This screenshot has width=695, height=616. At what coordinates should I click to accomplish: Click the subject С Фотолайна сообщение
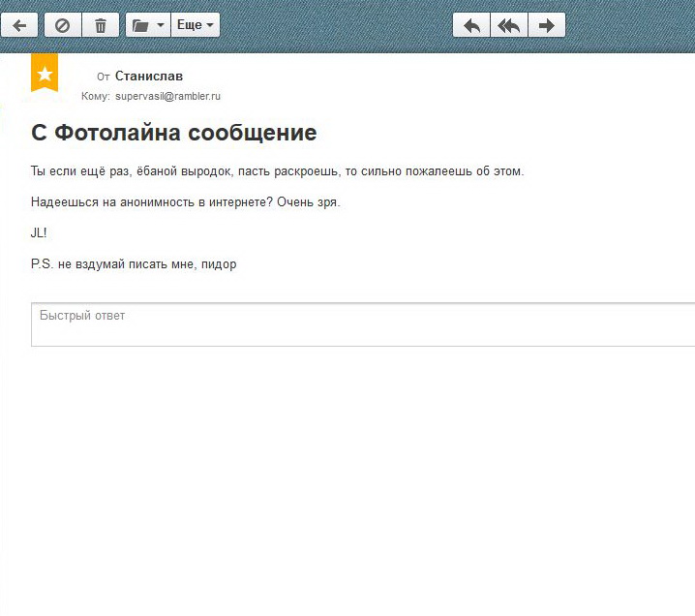(174, 133)
